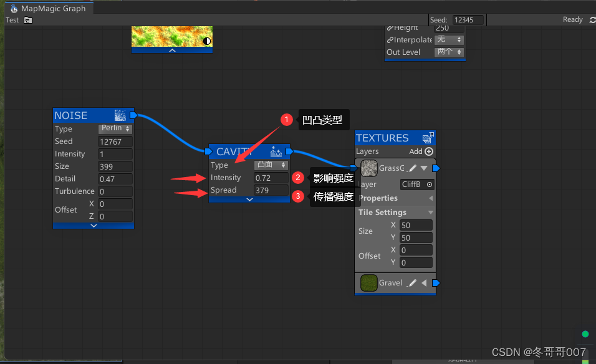596x364 pixels.
Task: Click the target toggle beside the CliffB field
Action: click(x=430, y=184)
